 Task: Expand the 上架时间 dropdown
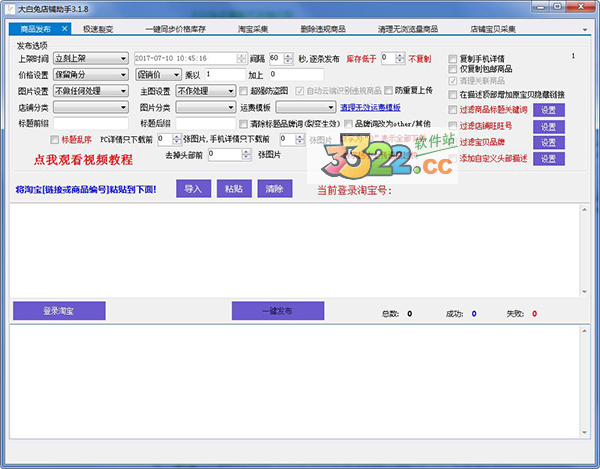[90, 58]
